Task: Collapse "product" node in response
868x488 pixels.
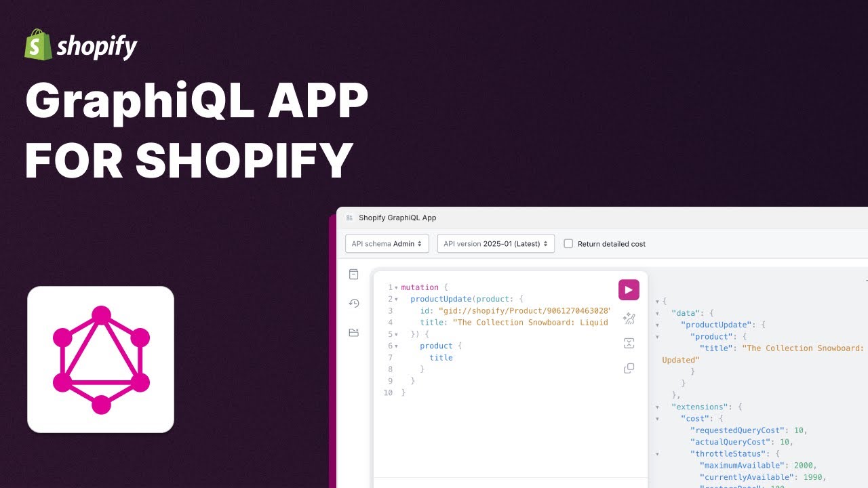Action: click(657, 337)
